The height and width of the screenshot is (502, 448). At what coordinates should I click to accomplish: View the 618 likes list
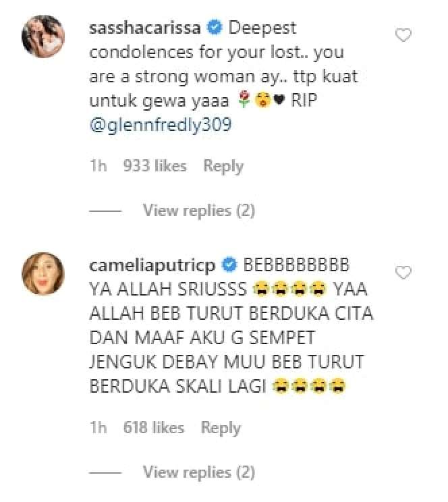(x=154, y=428)
